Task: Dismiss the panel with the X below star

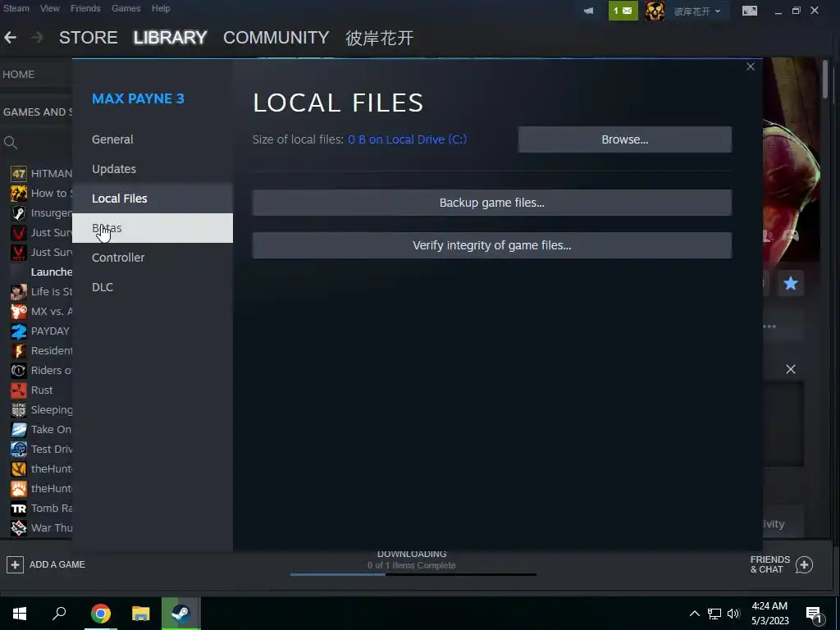Action: [x=790, y=369]
